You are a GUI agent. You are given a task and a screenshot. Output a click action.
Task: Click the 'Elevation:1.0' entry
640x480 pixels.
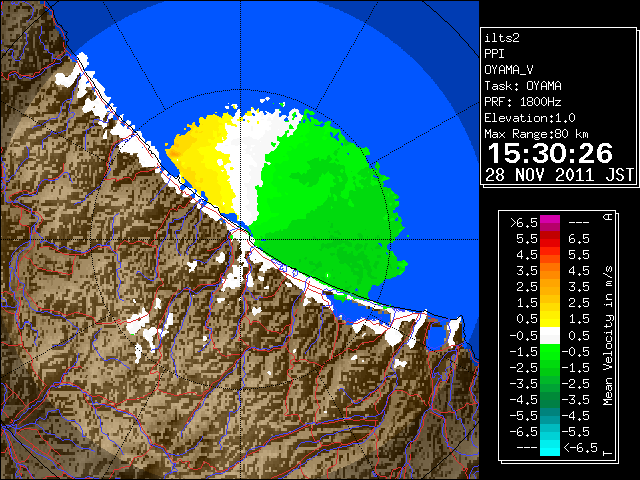(530, 118)
